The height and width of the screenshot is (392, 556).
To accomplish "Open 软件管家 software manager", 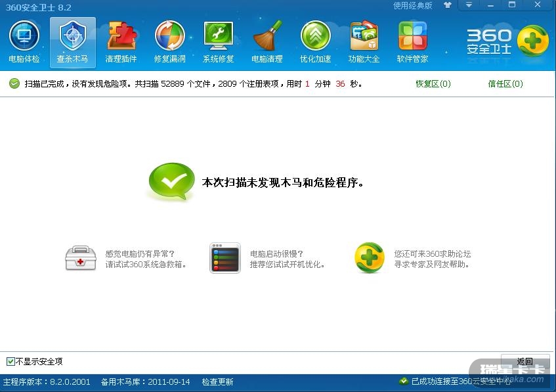I will [413, 42].
